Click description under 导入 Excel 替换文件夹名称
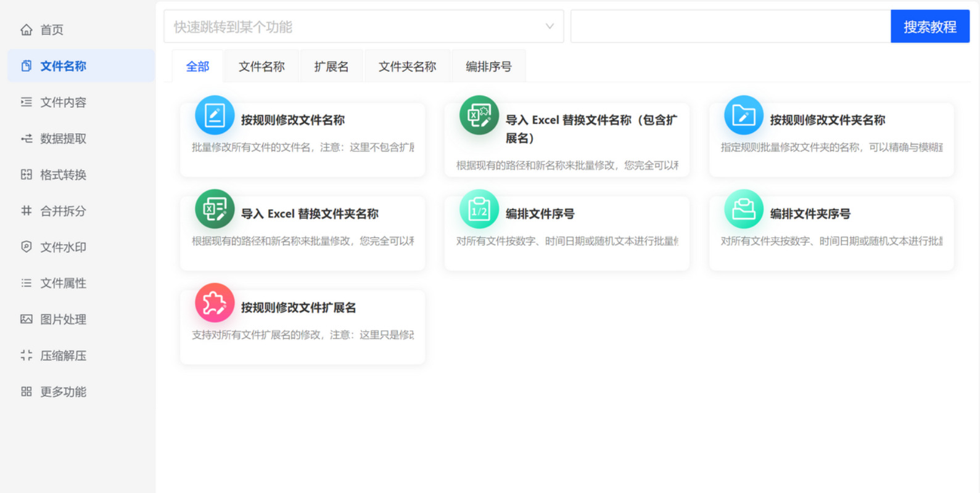The width and height of the screenshot is (980, 493). point(303,241)
